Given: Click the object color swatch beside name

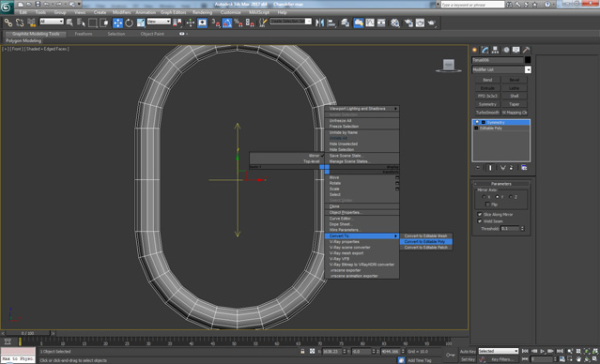Looking at the screenshot, I should coord(528,60).
